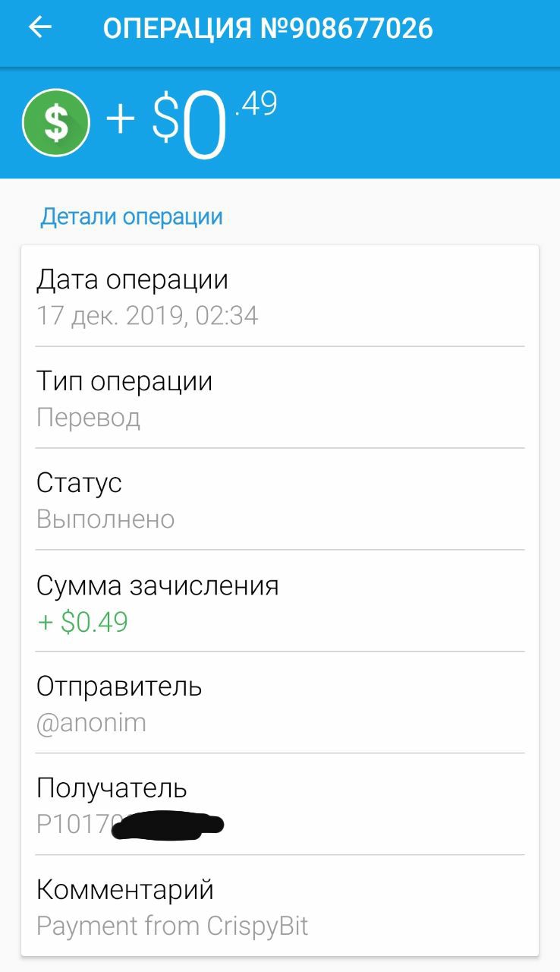Screen dimensions: 560x972
Task: Open the sender @anonim
Action: [91, 723]
